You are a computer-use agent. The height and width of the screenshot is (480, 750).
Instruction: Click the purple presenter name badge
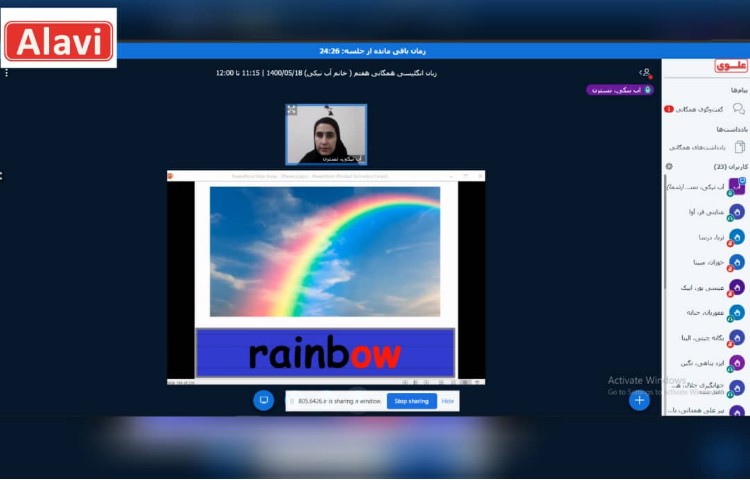[620, 90]
